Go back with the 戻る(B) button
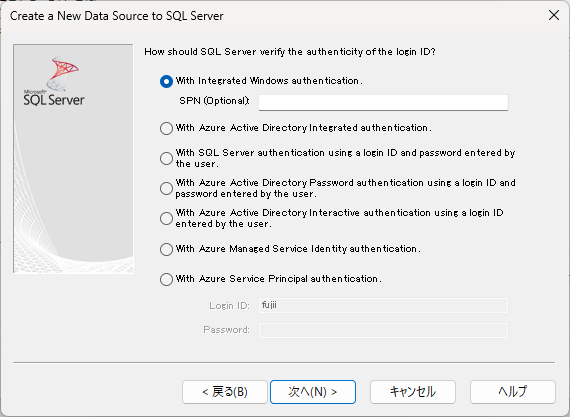This screenshot has height=417, width=570. [x=225, y=392]
